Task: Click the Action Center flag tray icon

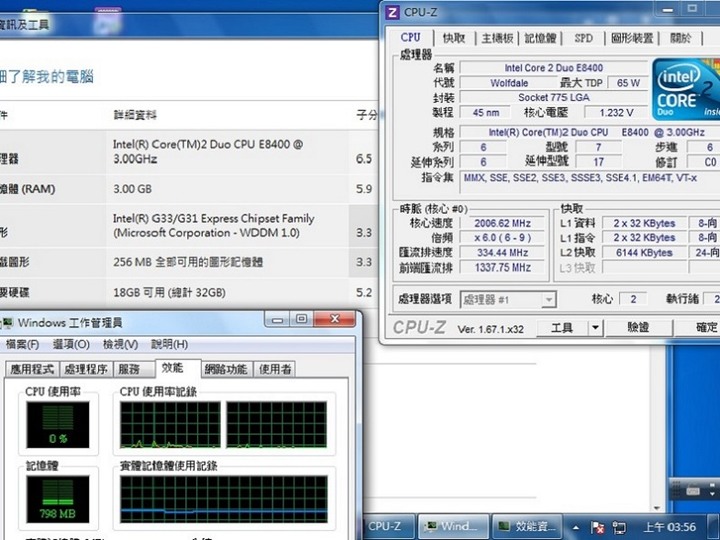Action: [597, 527]
